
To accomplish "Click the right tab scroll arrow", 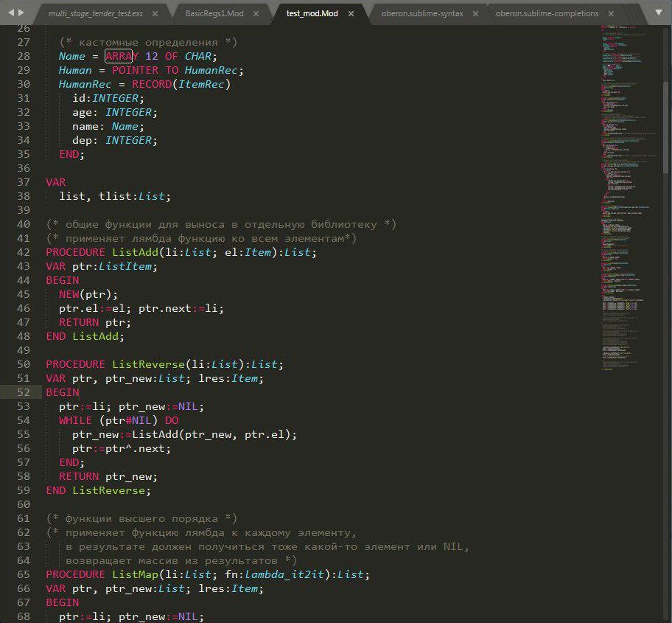I will [x=21, y=13].
